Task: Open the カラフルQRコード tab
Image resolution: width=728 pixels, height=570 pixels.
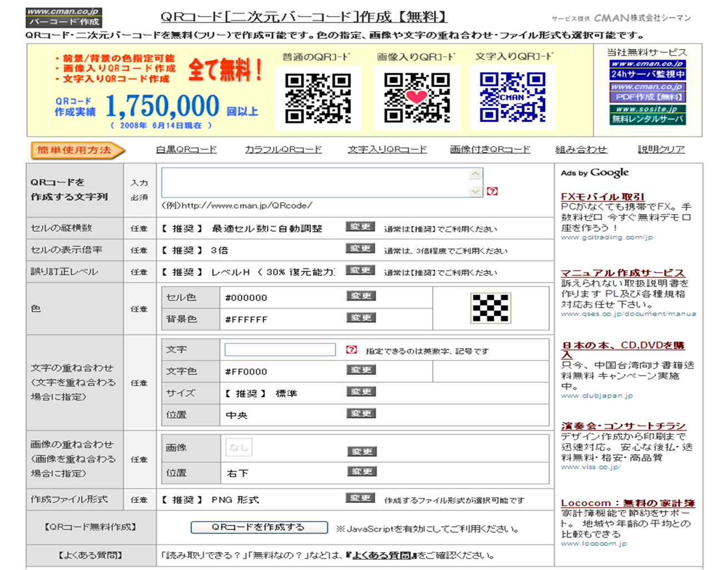Action: (x=283, y=150)
